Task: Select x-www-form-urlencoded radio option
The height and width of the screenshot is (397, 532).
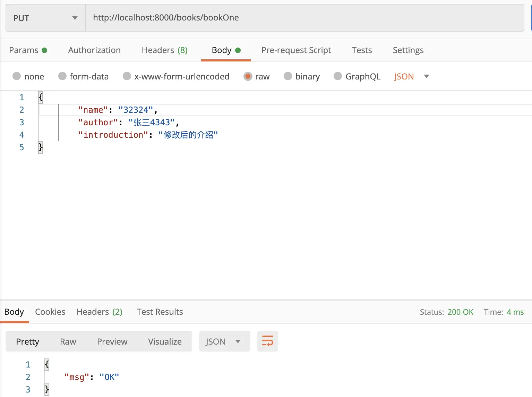Action: 127,76
